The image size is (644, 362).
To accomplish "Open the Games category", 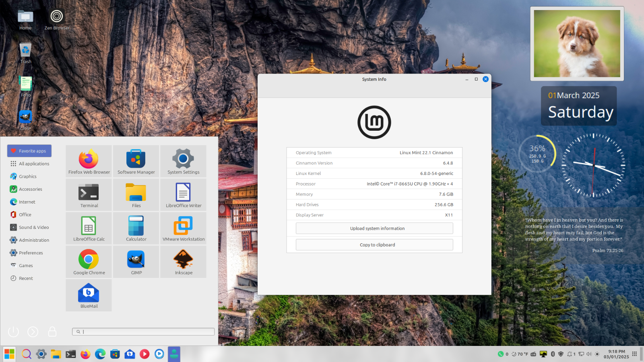I will [29, 265].
